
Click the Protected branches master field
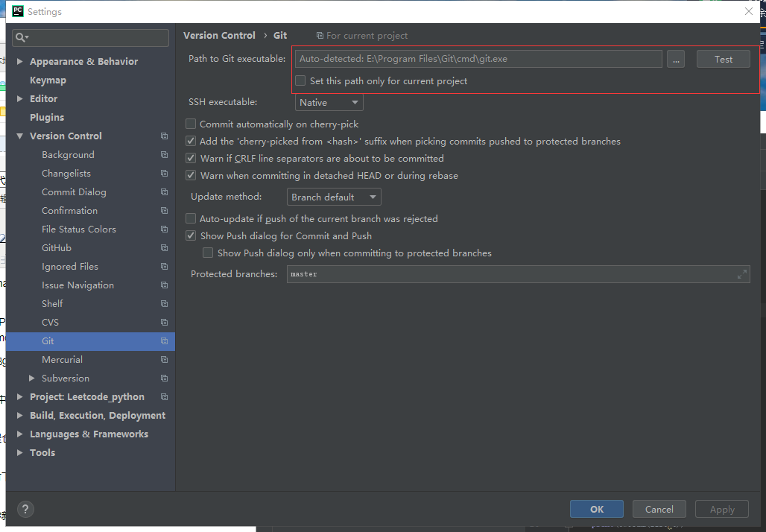point(519,274)
